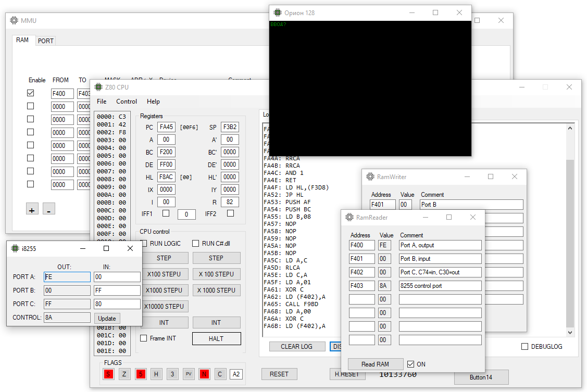Switch to the PORT tab in MMU
The image size is (587, 392).
[x=46, y=41]
